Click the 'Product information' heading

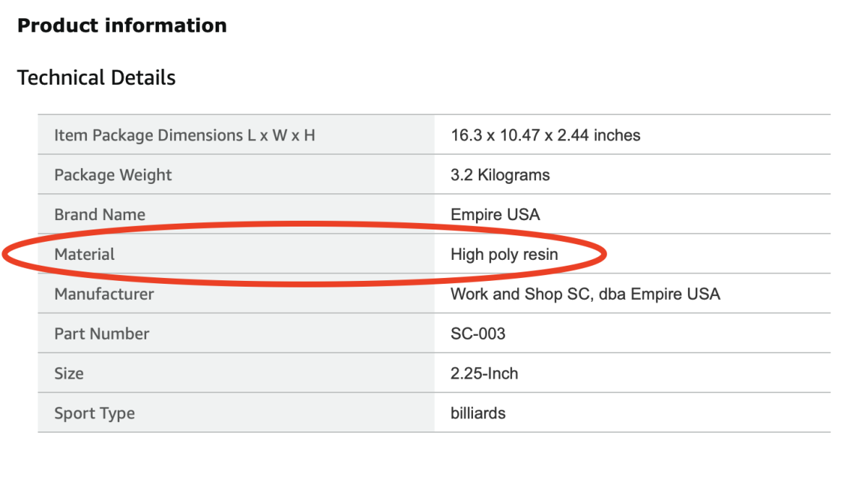[x=122, y=26]
